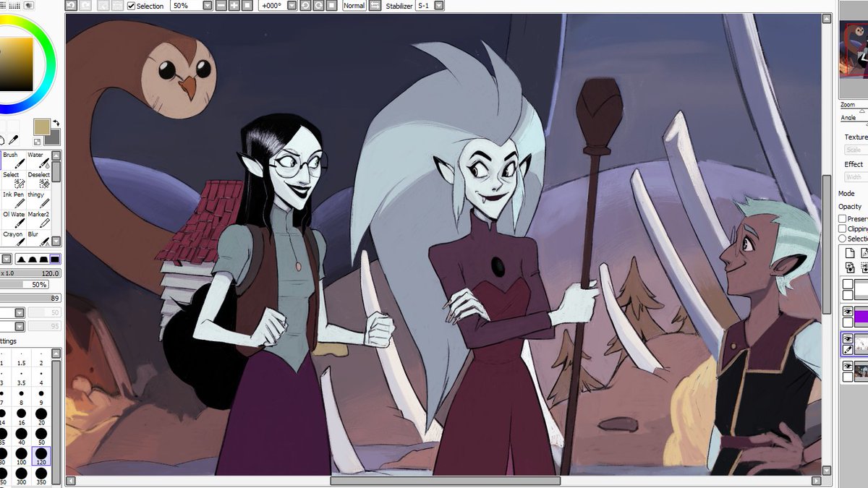Select the Brush tool
868x488 pixels.
point(14,160)
